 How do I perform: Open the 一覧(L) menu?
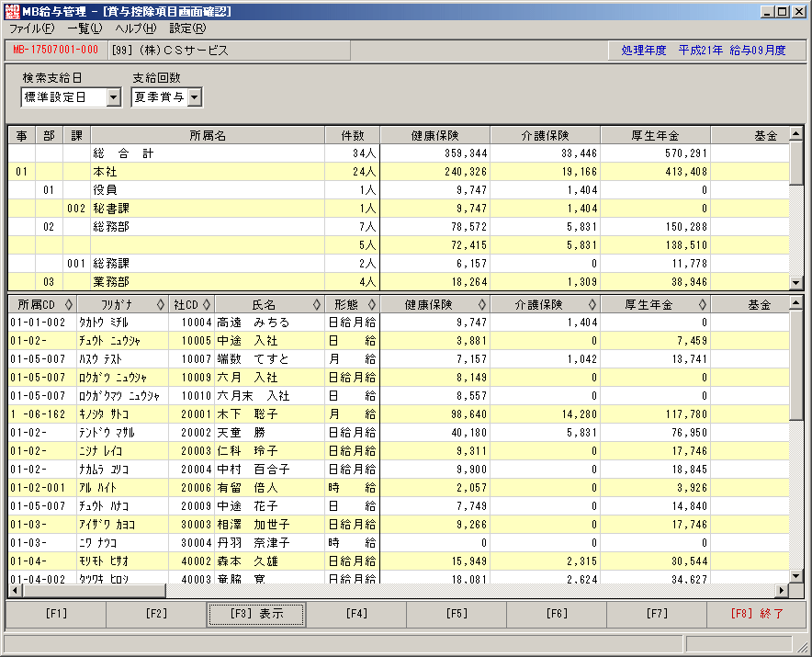click(x=85, y=28)
